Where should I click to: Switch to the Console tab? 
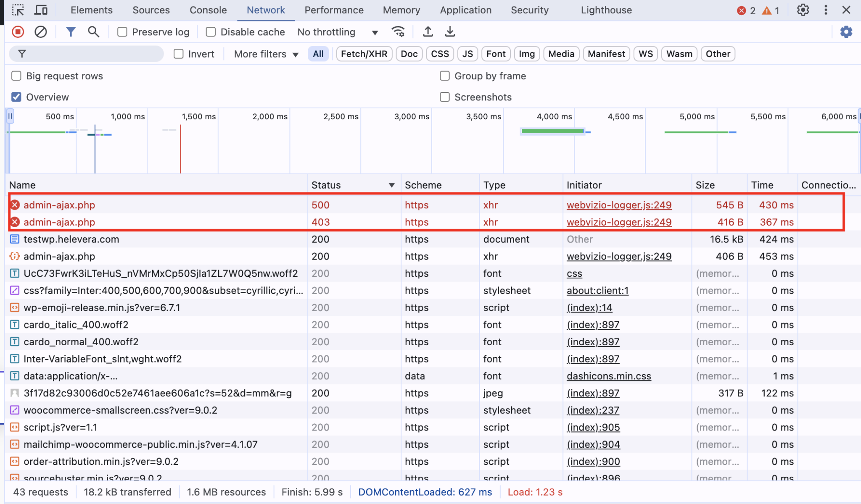tap(208, 10)
